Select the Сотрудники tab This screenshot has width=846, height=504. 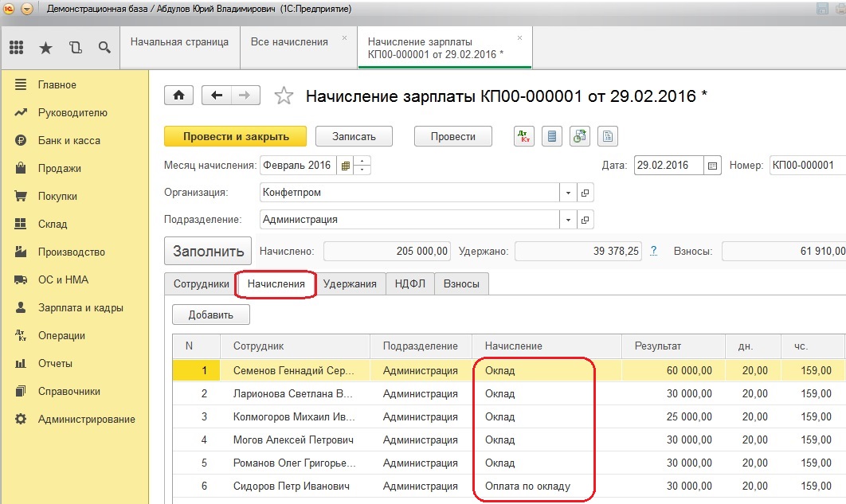[x=202, y=284]
